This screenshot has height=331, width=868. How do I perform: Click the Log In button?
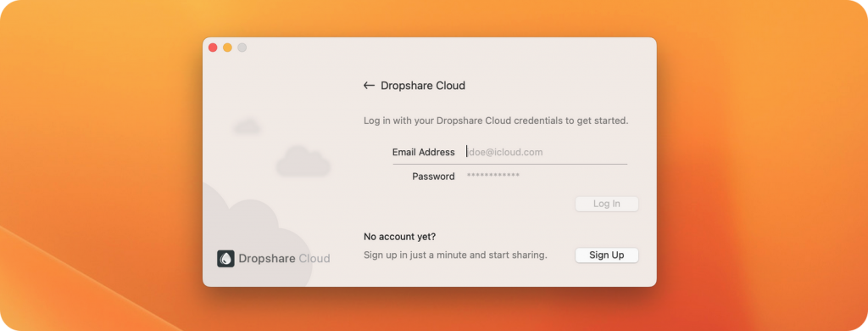tap(607, 204)
